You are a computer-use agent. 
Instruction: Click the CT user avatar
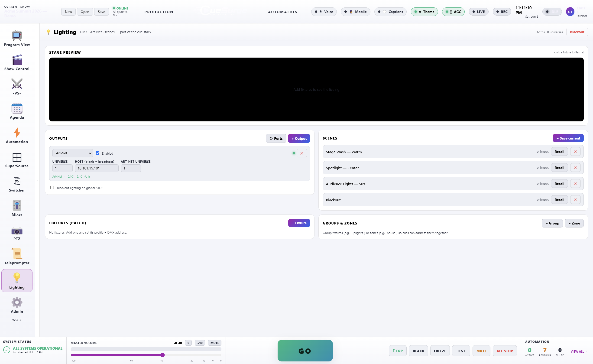tap(570, 12)
